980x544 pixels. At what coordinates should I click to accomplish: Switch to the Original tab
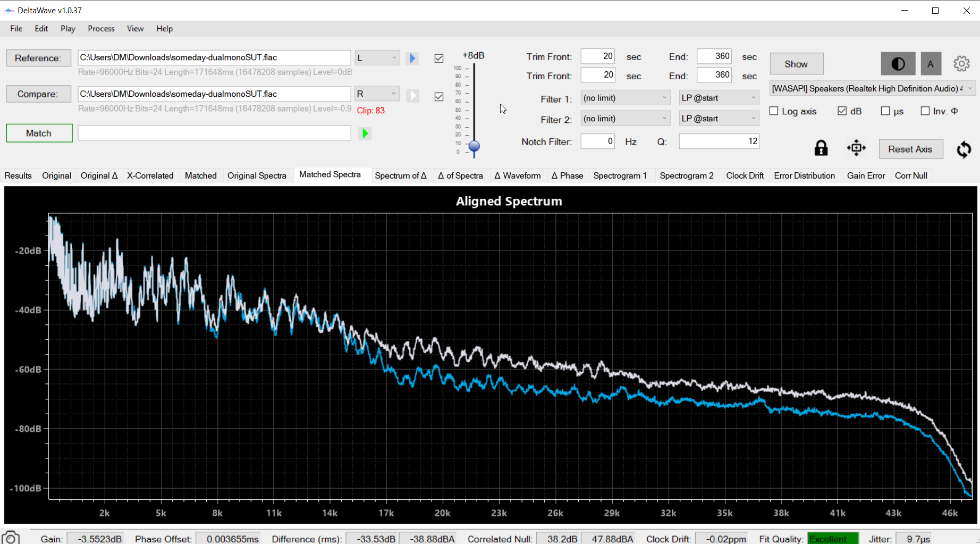(x=56, y=175)
